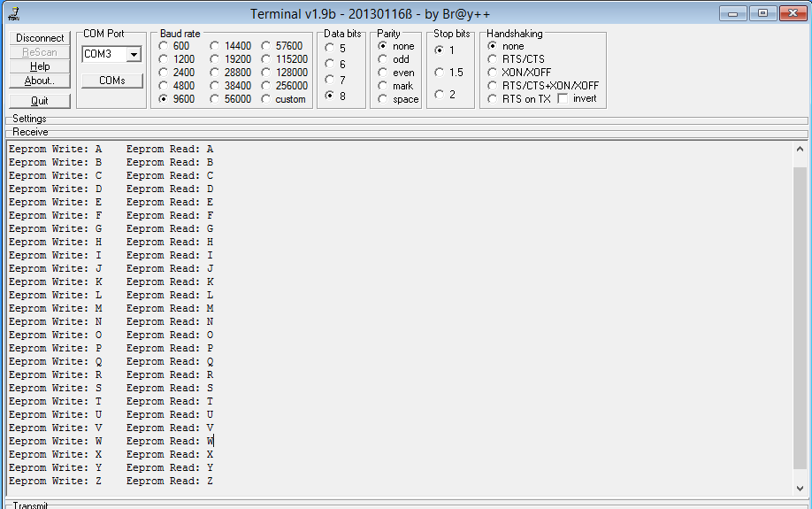The width and height of the screenshot is (812, 509).
Task: Open the COM3 port dropdown
Action: click(134, 54)
